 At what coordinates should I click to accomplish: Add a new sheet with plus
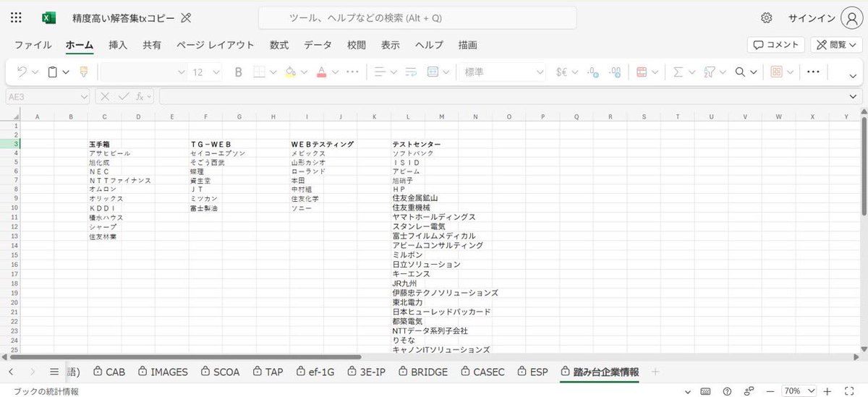tap(655, 372)
